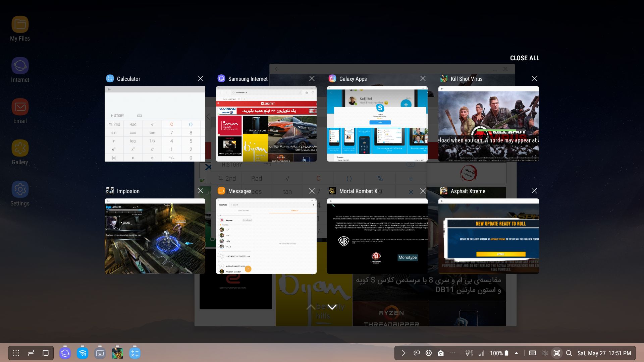644x362 pixels.
Task: Open the Kill Shot Virus taskbar icon
Action: (117, 353)
